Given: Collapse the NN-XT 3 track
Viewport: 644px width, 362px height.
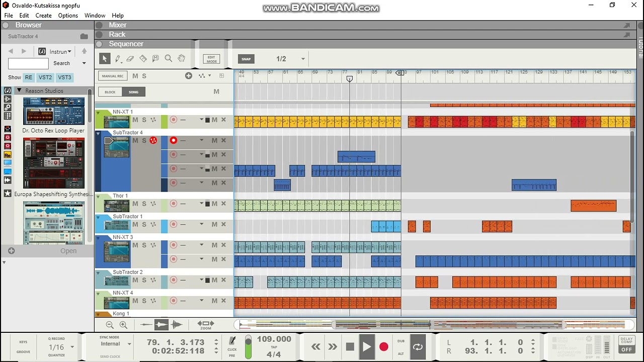Looking at the screenshot, I should point(98,237).
